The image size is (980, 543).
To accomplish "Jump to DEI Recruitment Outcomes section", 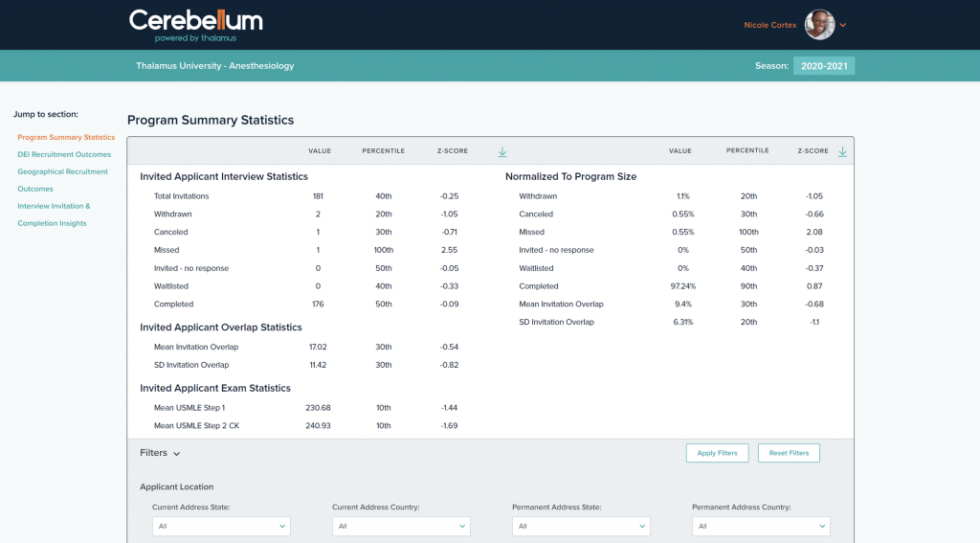I will click(64, 154).
